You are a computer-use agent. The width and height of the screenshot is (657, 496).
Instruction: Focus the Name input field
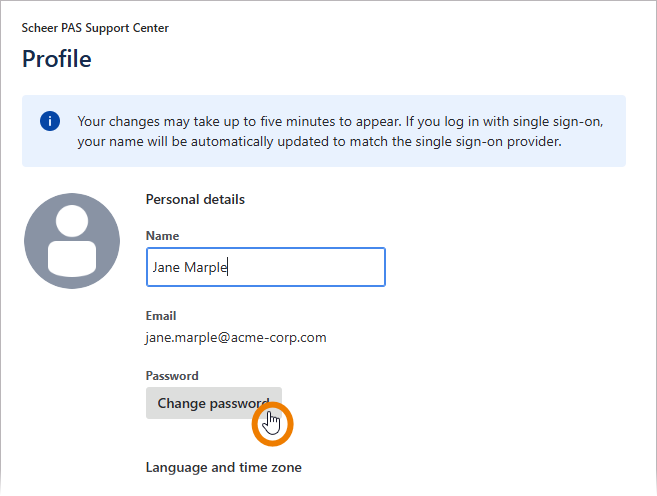(265, 267)
